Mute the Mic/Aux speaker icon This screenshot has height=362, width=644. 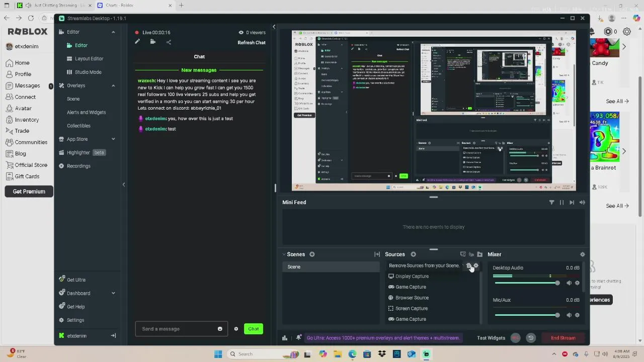pos(569,315)
